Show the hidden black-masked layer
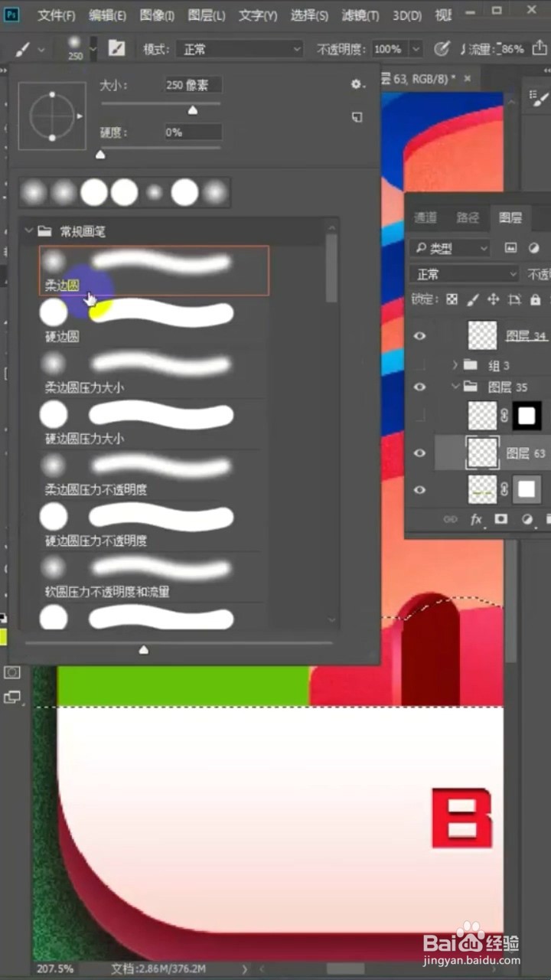The height and width of the screenshot is (980, 551). (x=419, y=416)
